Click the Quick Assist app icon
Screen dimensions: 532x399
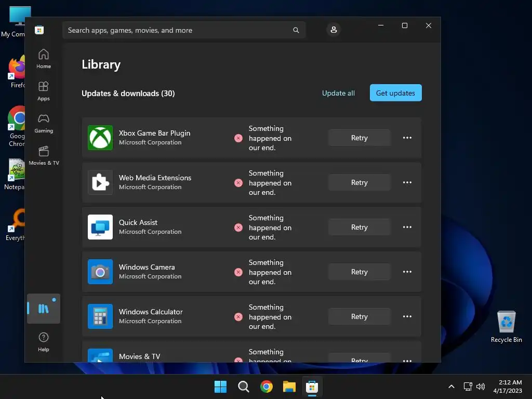click(100, 227)
